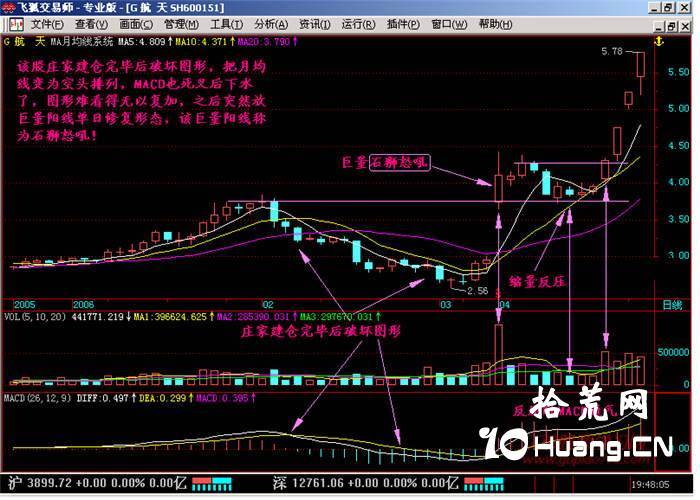The height and width of the screenshot is (500, 700).
Task: Click the MA5:4.809 value label
Action: (x=145, y=42)
